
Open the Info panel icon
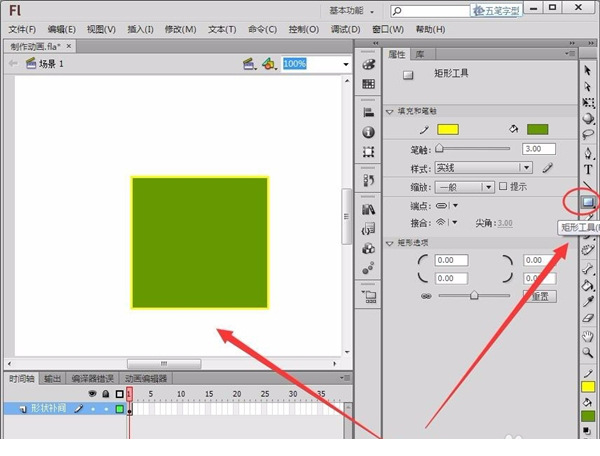point(368,132)
